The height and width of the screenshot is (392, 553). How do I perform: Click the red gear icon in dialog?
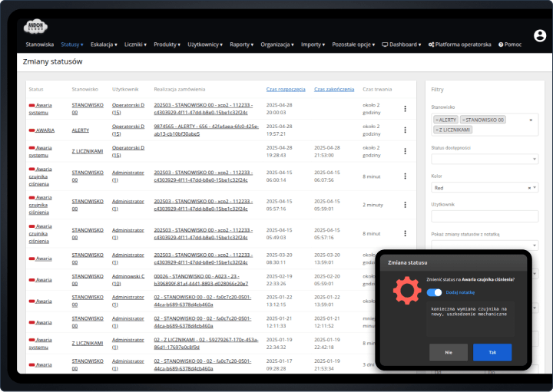406,292
